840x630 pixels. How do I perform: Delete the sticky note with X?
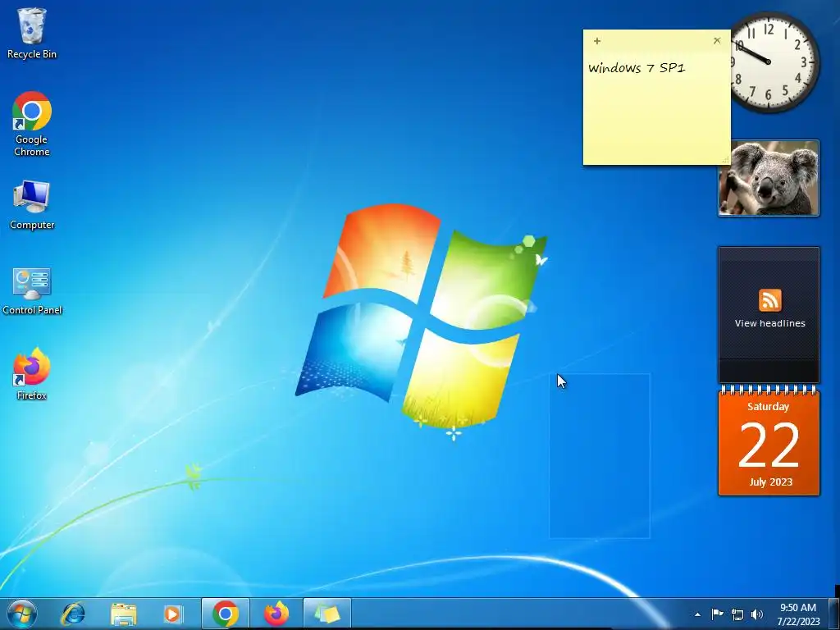[x=717, y=41]
